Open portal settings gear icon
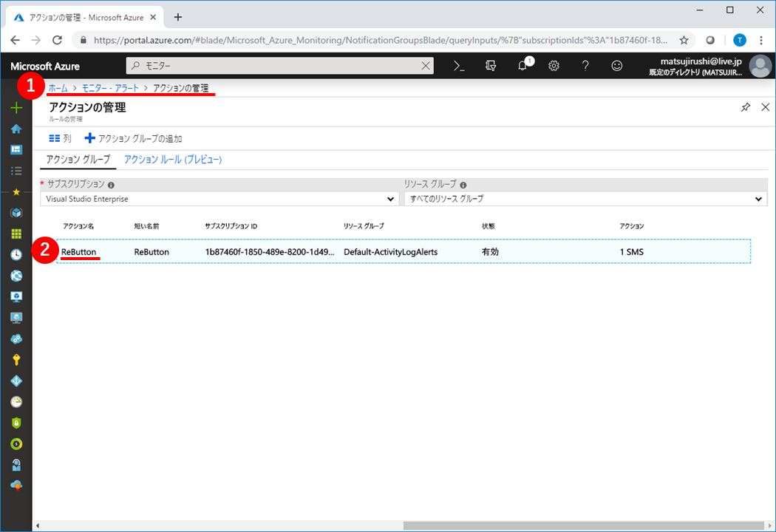Viewport: 776px width, 532px height. pyautogui.click(x=554, y=66)
